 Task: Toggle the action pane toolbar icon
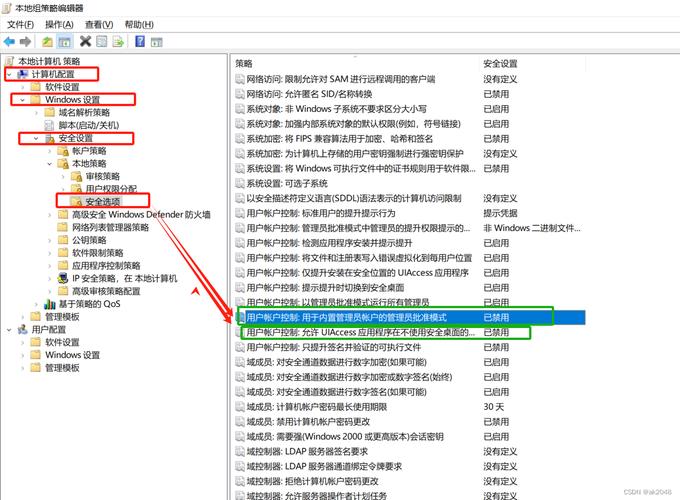pyautogui.click(x=157, y=42)
